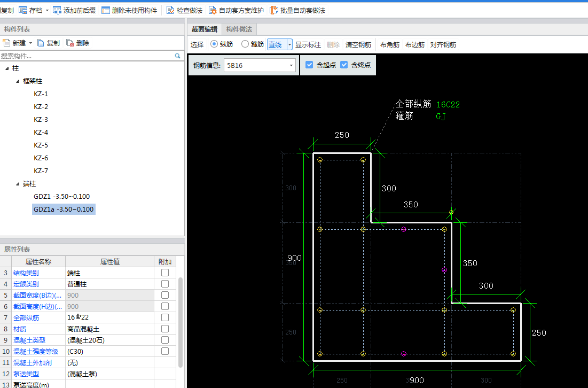Click the 属性名称 column header
This screenshot has height=388, width=588.
38,261
